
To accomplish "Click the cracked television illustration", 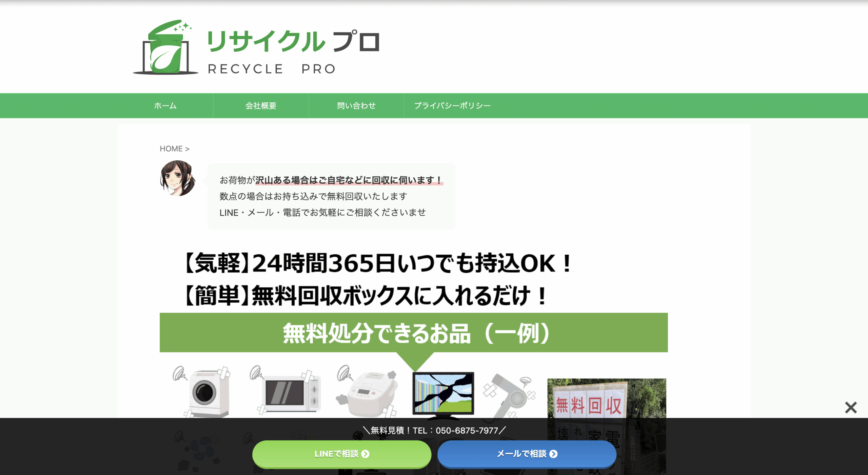I will click(x=443, y=393).
